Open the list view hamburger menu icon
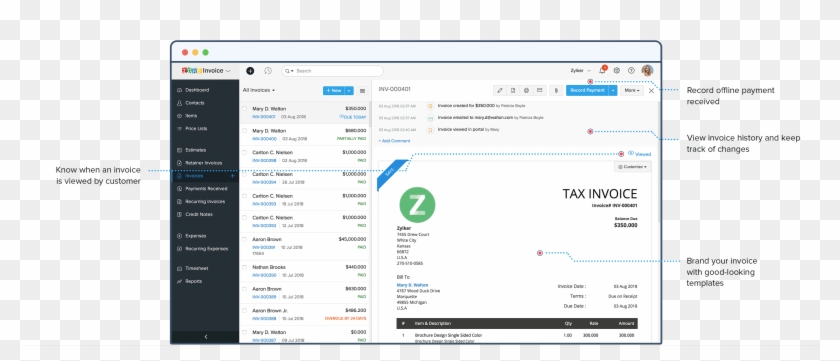840x361 pixels. (362, 91)
